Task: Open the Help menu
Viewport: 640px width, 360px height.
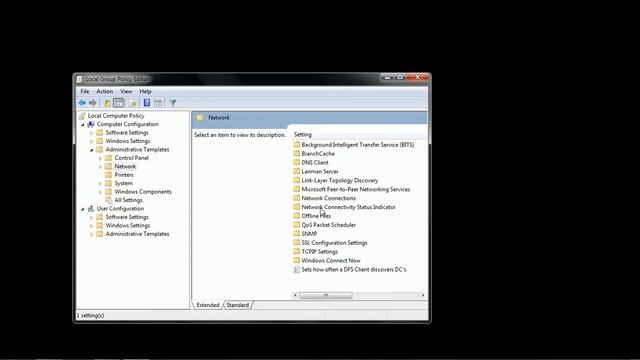Action: [x=145, y=91]
